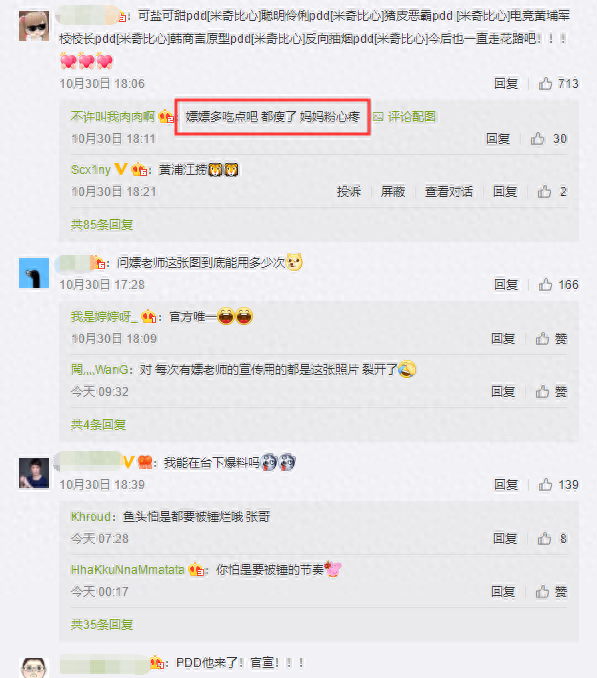Click 赞 on HhaKkuNnaMmatata's reply
This screenshot has width=597, height=678.
[x=551, y=592]
